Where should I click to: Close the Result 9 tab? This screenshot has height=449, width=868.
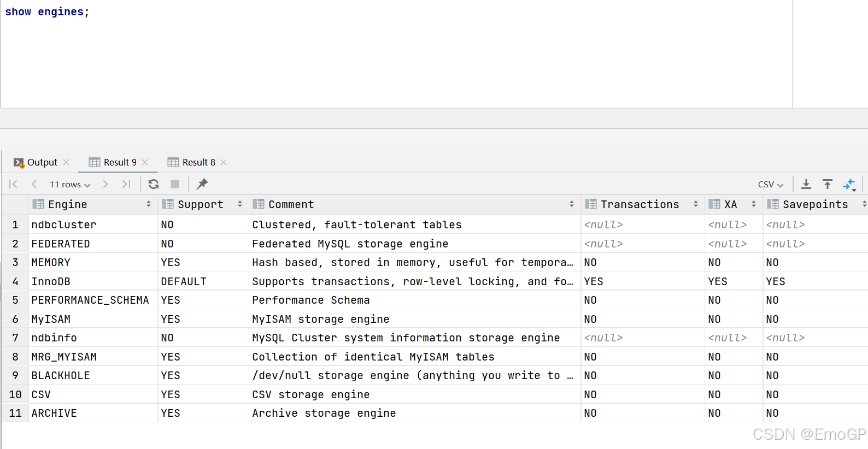pos(145,162)
